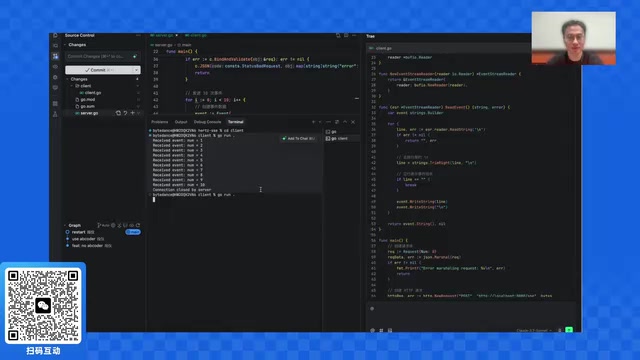Open new terminal launch profile dropdown
The image size is (640, 360).
coord(320,122)
